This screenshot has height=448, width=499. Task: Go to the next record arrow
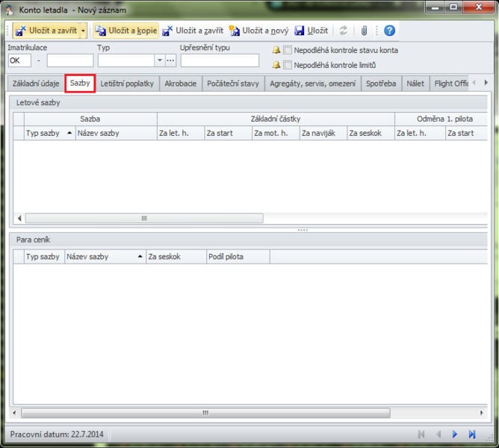455,434
